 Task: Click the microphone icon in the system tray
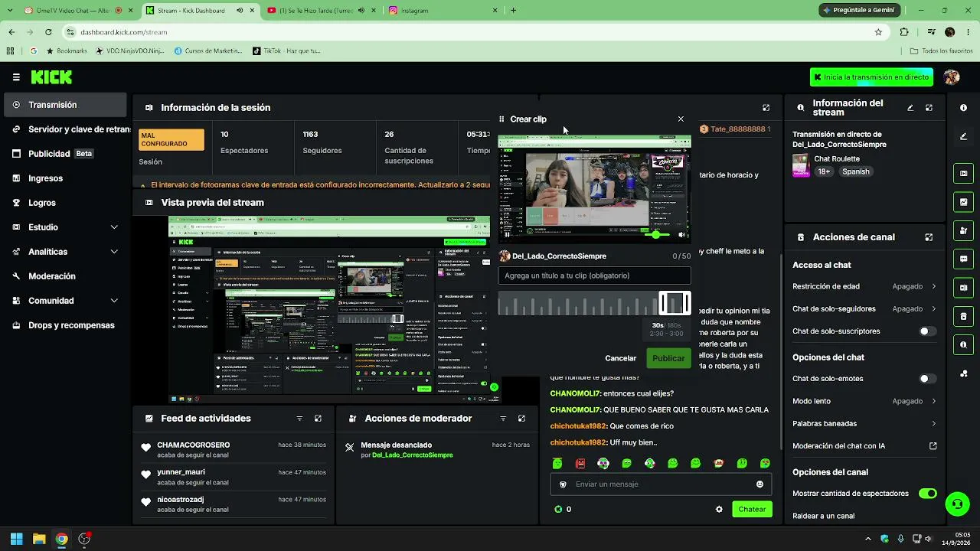(x=900, y=539)
